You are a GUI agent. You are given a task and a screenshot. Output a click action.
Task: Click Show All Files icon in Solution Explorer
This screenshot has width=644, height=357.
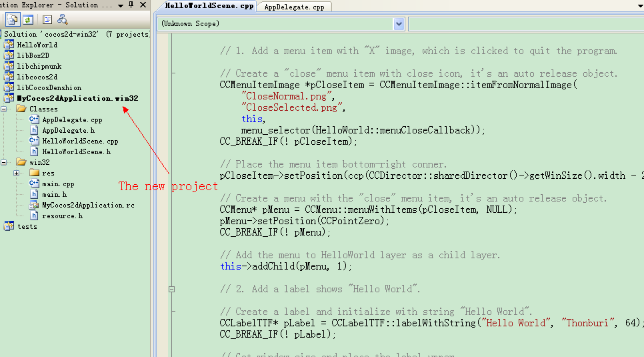(x=13, y=19)
